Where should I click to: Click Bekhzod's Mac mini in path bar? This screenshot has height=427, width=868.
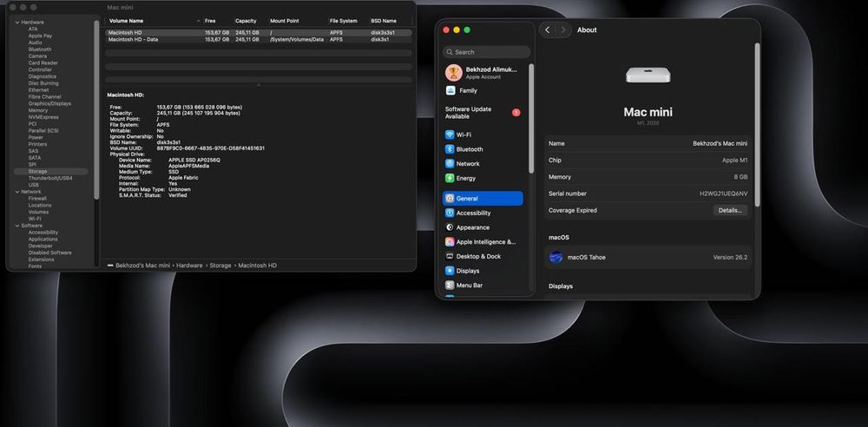143,266
